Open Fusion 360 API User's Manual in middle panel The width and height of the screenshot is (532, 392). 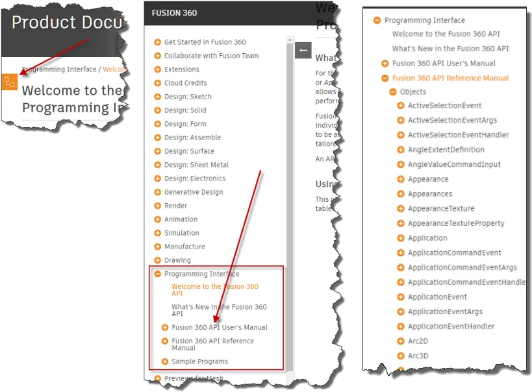point(219,327)
